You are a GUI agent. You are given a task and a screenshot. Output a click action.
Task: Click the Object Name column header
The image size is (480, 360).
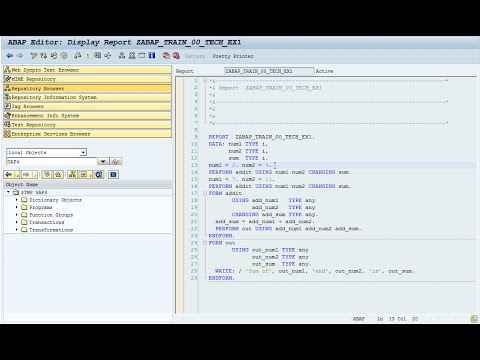[88, 184]
